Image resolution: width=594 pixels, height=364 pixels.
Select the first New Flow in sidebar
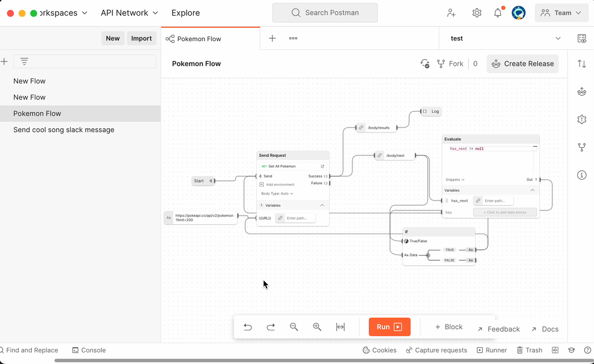click(80, 81)
